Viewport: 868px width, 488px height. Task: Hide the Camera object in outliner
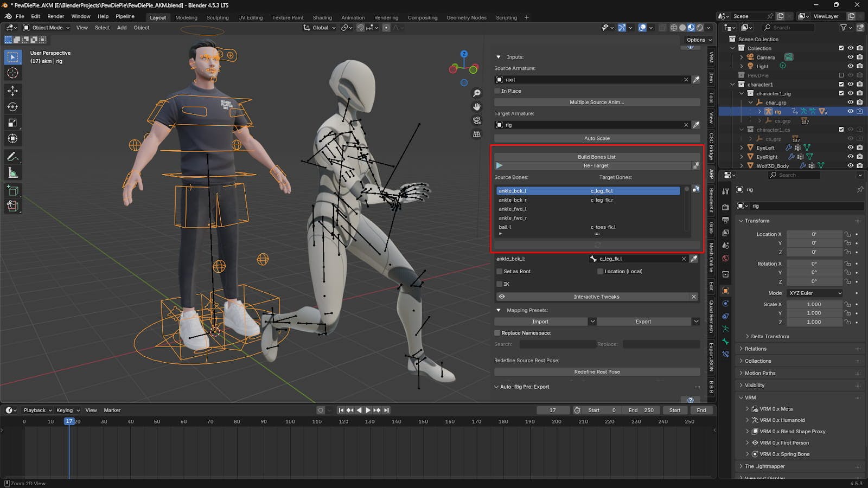(x=850, y=57)
